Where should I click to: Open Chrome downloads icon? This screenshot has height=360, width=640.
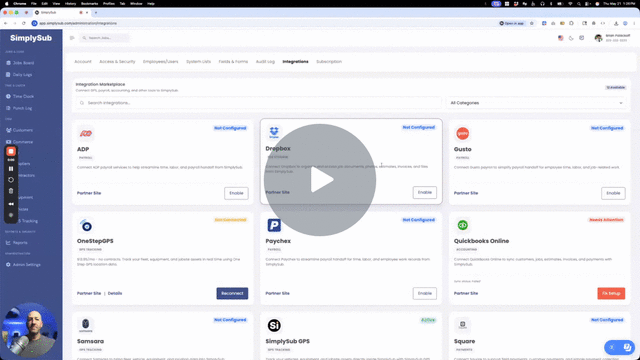point(616,23)
